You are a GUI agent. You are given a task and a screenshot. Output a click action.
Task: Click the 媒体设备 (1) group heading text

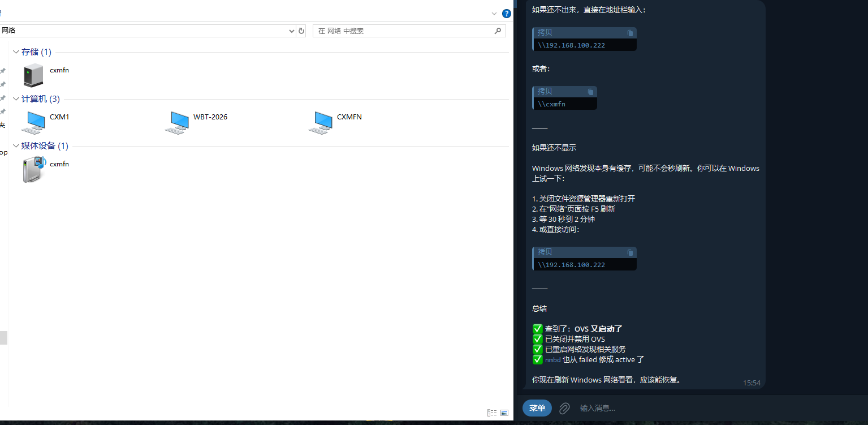pyautogui.click(x=45, y=146)
